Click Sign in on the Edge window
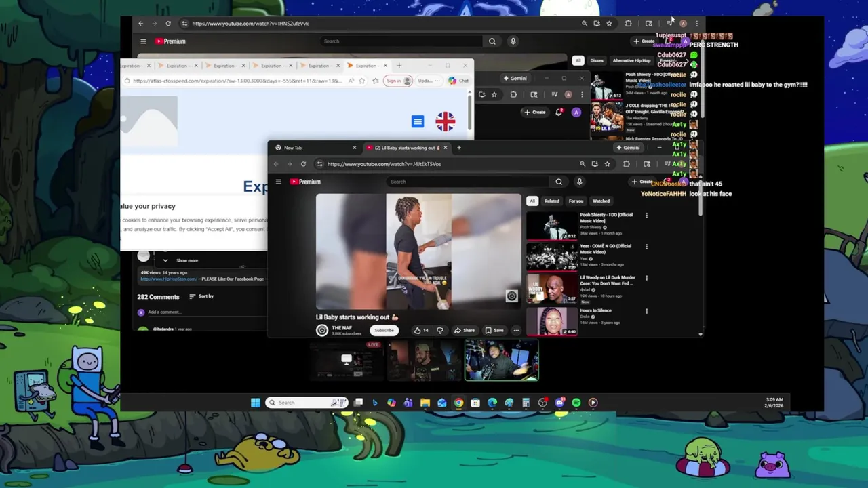 [x=398, y=81]
